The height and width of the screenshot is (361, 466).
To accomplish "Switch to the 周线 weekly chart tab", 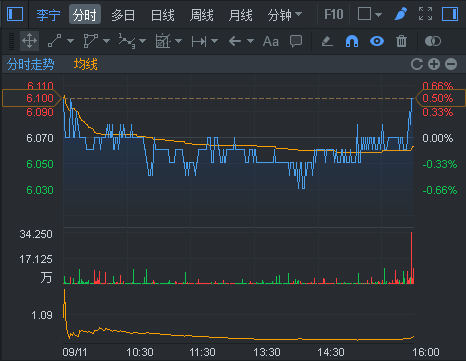I will click(201, 15).
